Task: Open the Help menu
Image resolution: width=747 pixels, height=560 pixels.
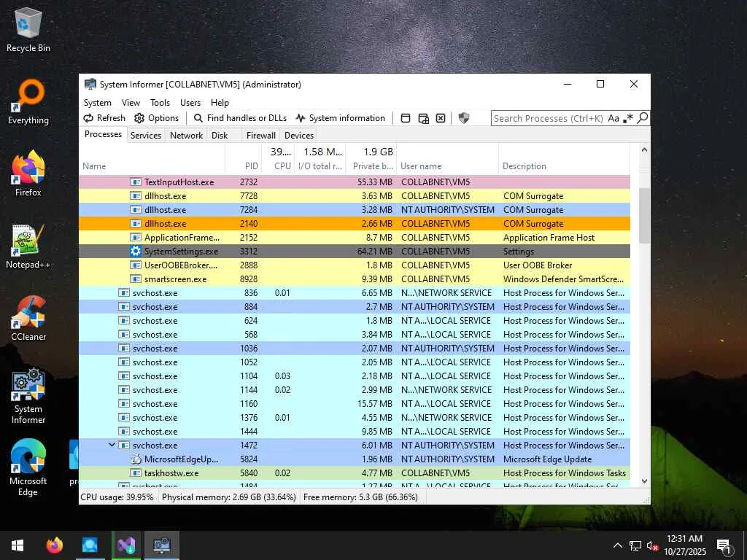Action: tap(220, 103)
